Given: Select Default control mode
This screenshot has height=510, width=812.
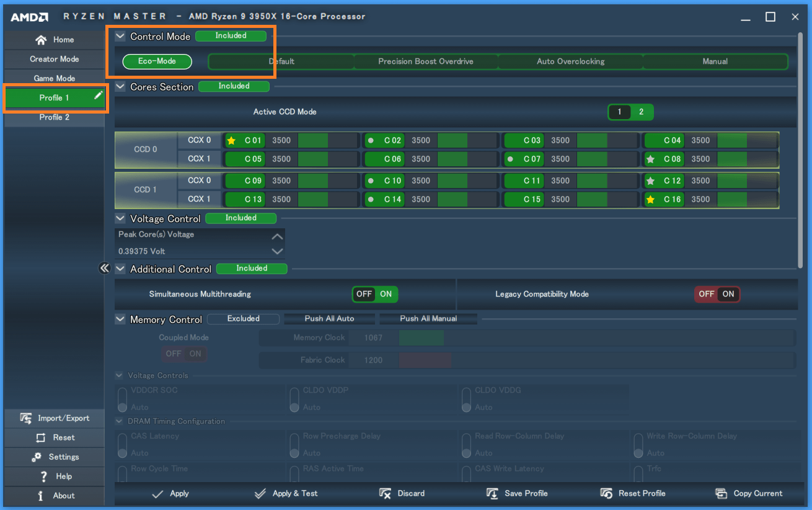Looking at the screenshot, I should [281, 61].
